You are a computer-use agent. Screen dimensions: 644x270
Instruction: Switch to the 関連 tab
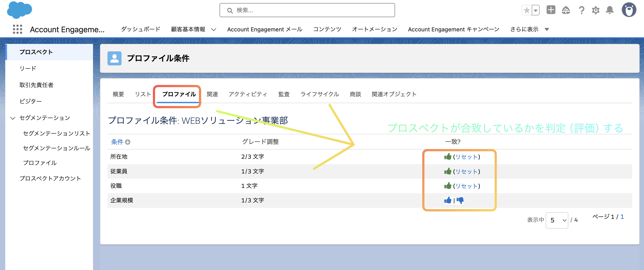click(x=212, y=94)
